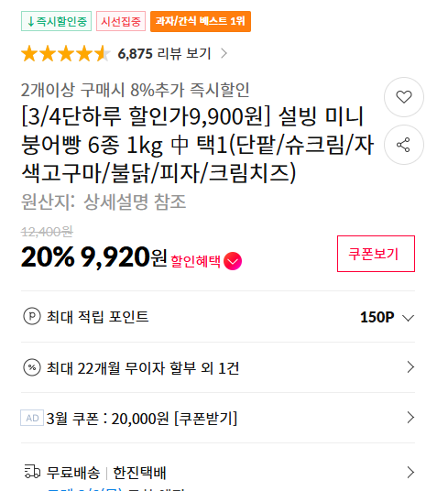The width and height of the screenshot is (448, 491).
Task: Click the star rating graphic
Action: (x=66, y=53)
